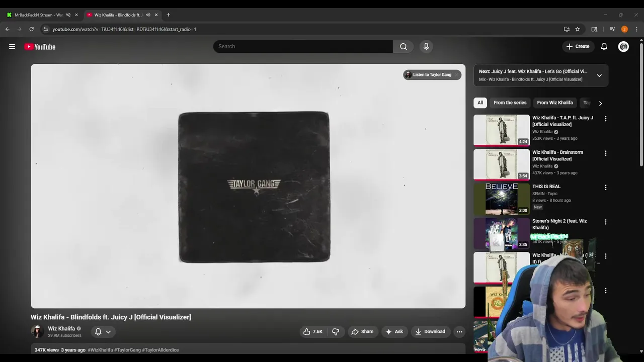Mute the Wiz Khalifa tab audio
644x362 pixels.
pos(148,15)
